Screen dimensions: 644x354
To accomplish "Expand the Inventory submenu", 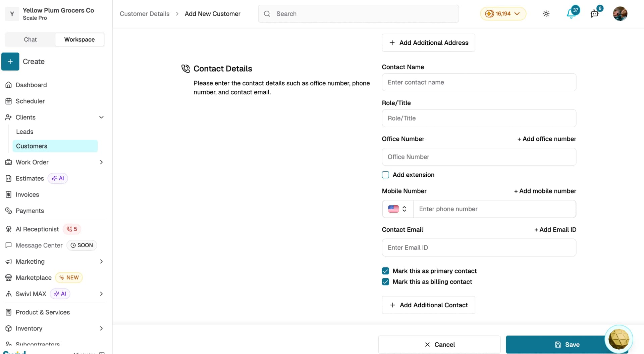I will (x=101, y=328).
